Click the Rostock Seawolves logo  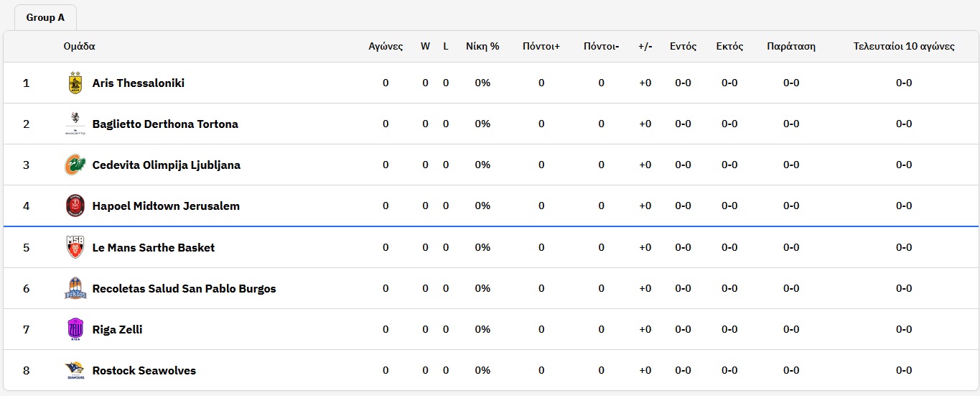pos(75,371)
